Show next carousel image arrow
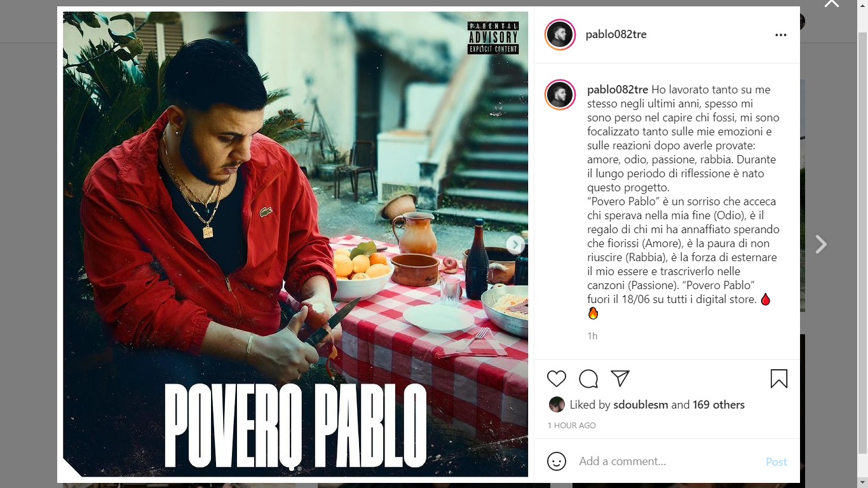Viewport: 868px width, 488px height. click(515, 245)
